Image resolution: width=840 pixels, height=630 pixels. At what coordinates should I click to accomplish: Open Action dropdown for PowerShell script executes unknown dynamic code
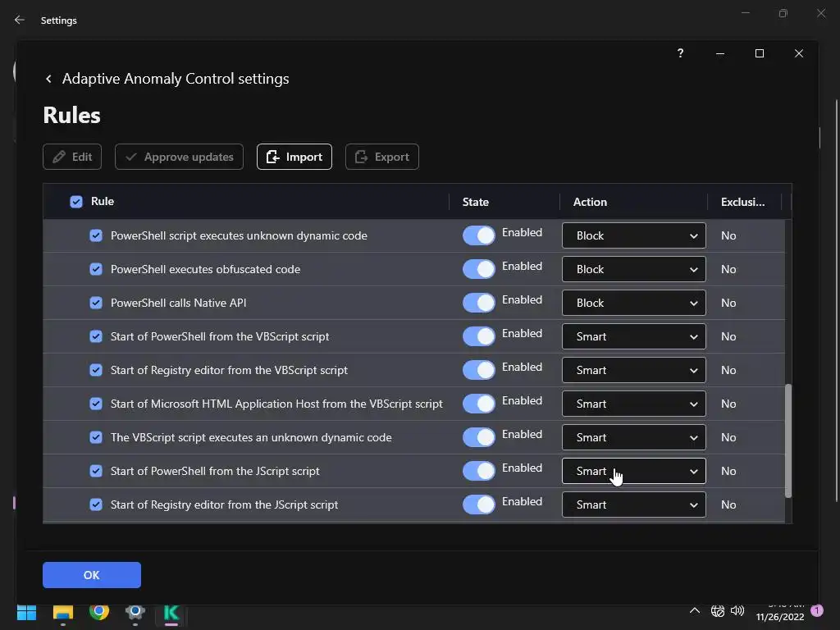[633, 235]
